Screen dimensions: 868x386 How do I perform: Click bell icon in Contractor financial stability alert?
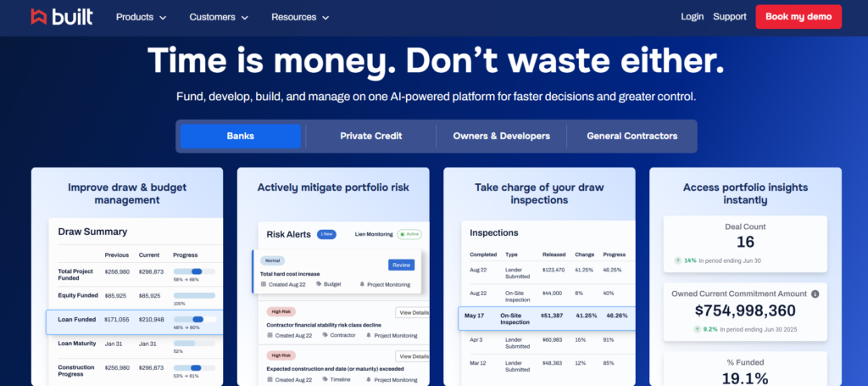pos(369,335)
